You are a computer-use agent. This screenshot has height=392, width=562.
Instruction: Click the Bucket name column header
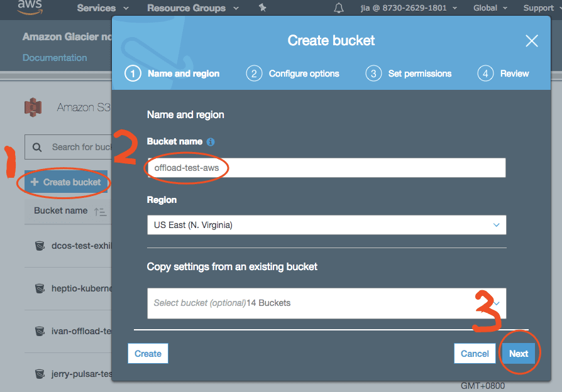pos(60,210)
